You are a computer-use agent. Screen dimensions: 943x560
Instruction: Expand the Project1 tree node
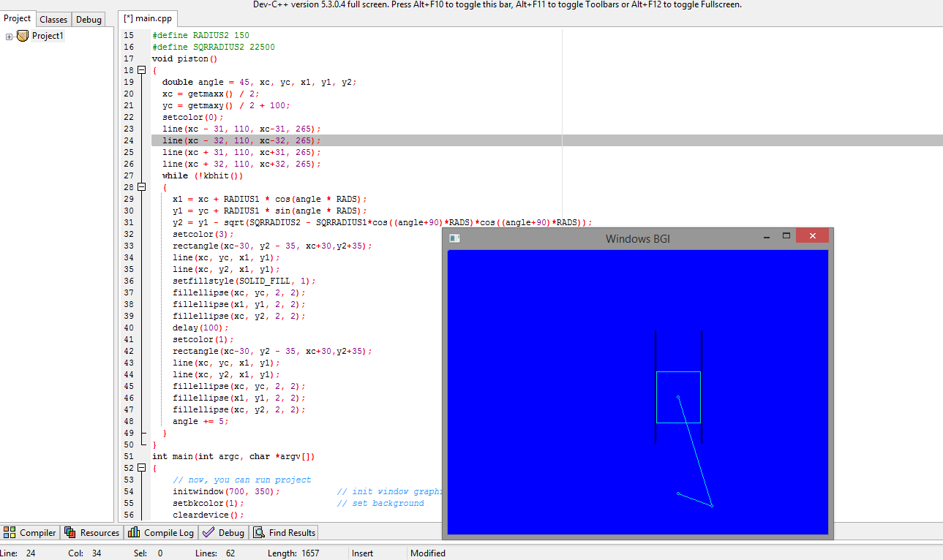click(x=10, y=36)
